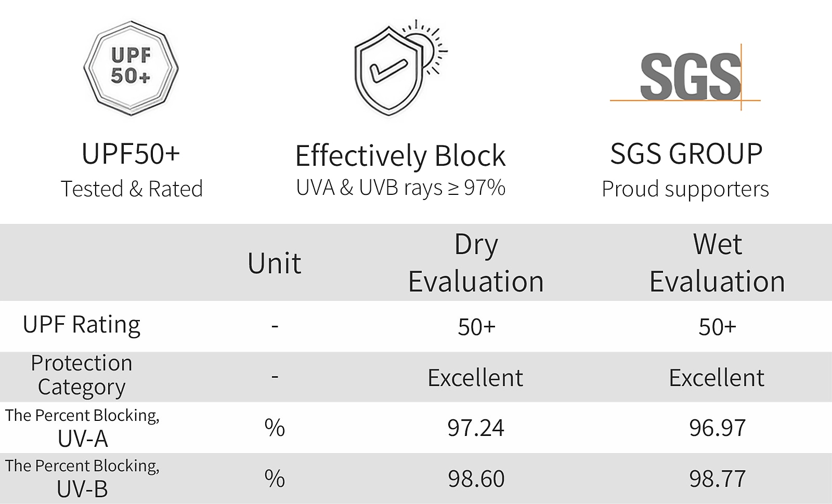This screenshot has width=832, height=504.
Task: Click the Wet Evaluation column header
Action: 717,263
